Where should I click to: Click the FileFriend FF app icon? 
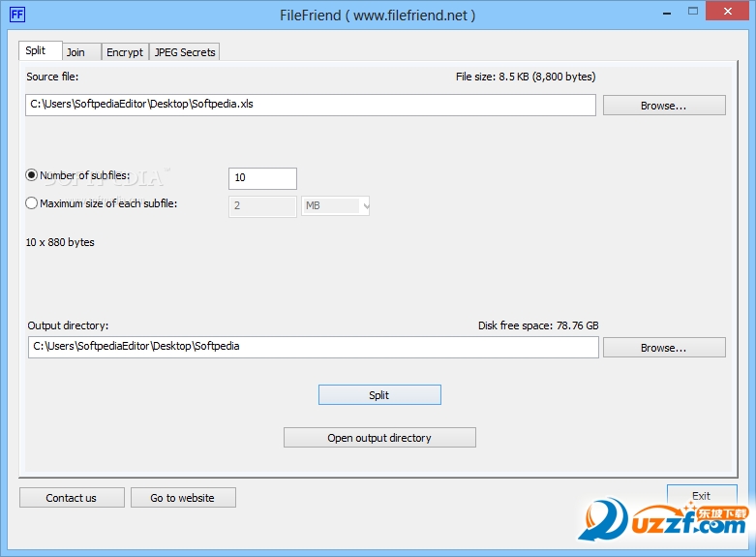click(x=16, y=15)
